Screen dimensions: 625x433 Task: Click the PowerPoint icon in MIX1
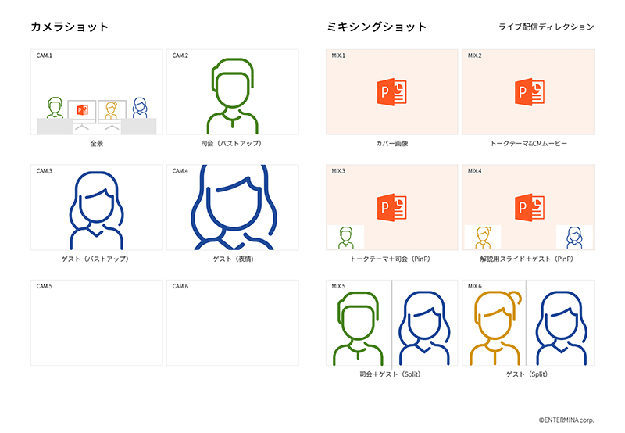(393, 92)
